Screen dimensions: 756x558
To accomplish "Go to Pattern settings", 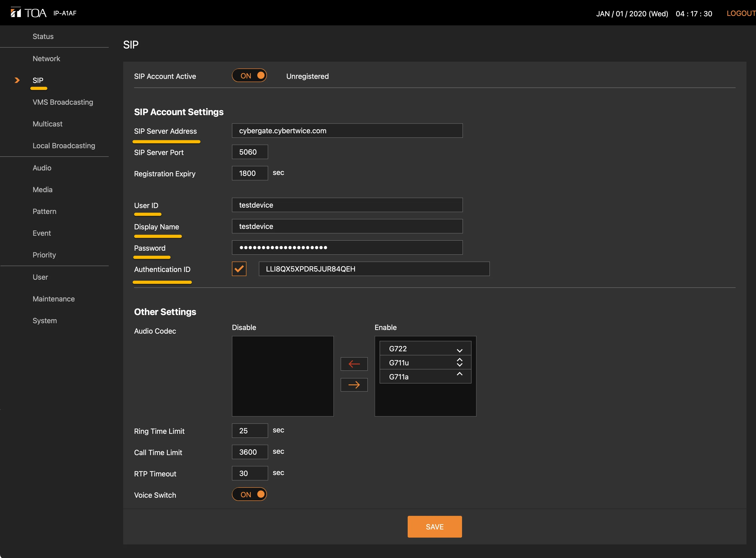I will tap(45, 211).
